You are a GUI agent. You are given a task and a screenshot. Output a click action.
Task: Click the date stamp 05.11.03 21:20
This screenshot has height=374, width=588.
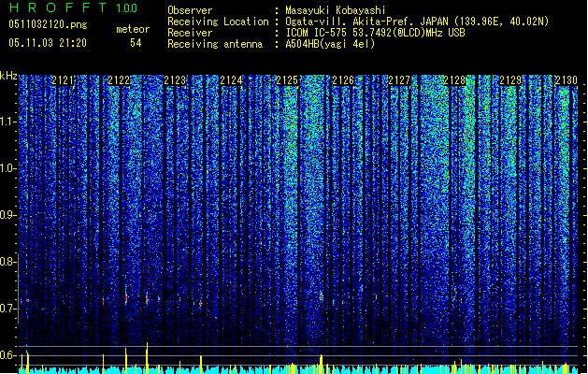tap(48, 43)
